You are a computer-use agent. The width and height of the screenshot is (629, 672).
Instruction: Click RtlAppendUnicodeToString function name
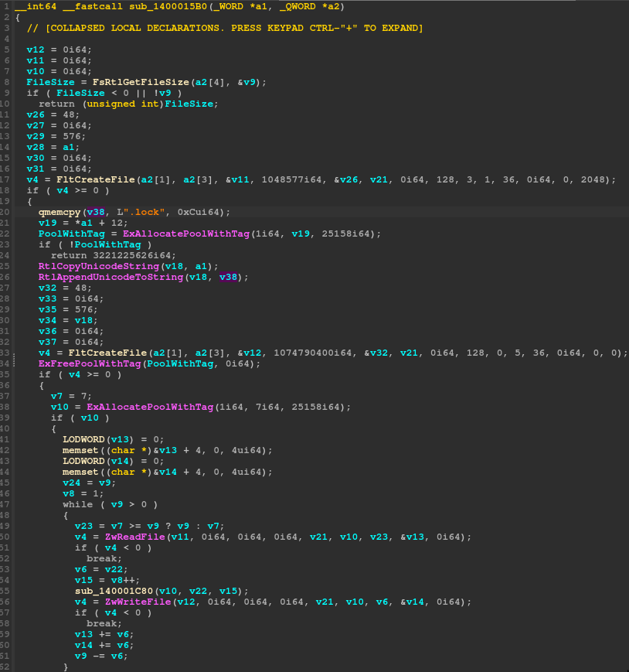point(110,278)
